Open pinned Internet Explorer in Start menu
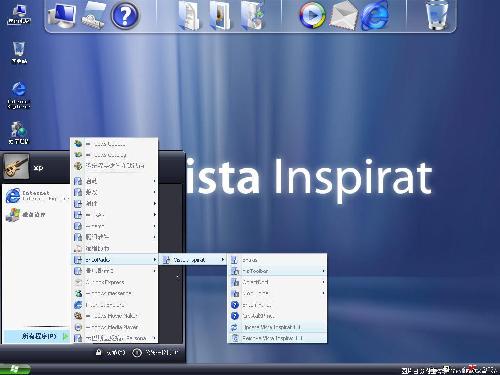This screenshot has height=375, width=500. coord(37,196)
